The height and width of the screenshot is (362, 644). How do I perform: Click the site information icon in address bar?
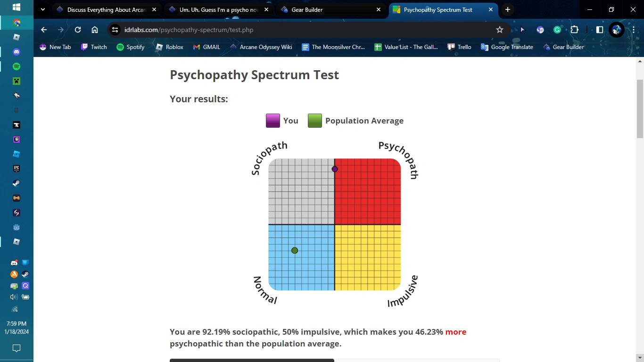tap(115, 30)
